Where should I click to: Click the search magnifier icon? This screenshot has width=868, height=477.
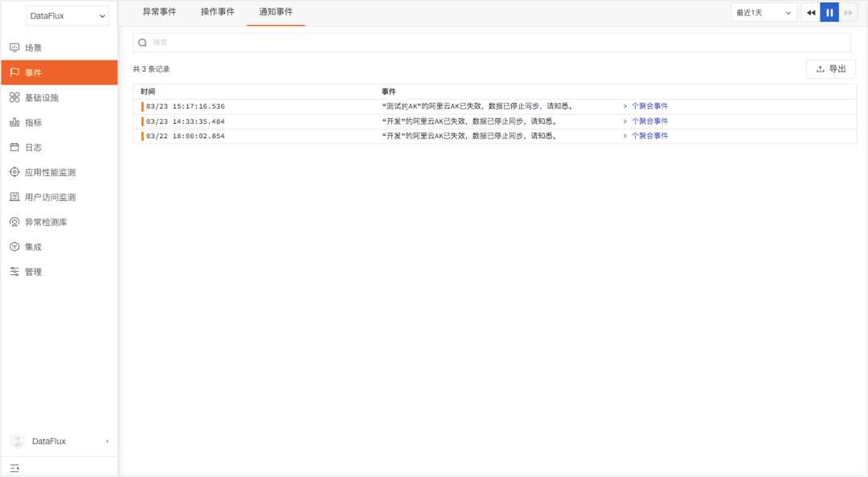(x=143, y=43)
